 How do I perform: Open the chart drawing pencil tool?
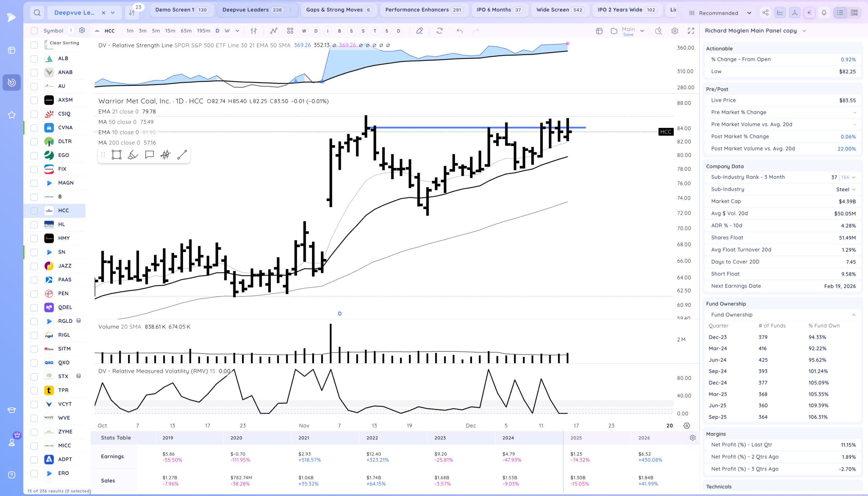(419, 31)
